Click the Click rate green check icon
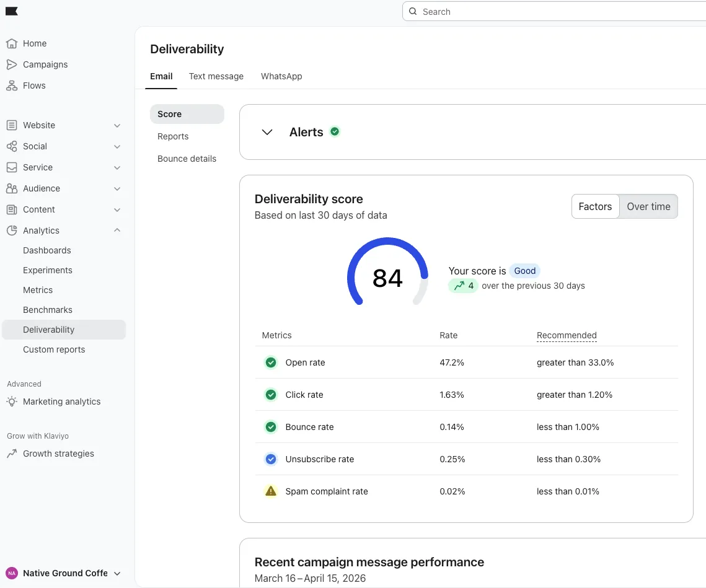The width and height of the screenshot is (706, 588). [x=271, y=395]
